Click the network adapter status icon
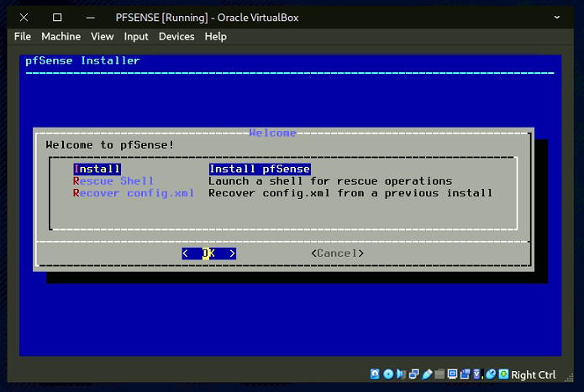The width and height of the screenshot is (584, 392). pos(413,374)
